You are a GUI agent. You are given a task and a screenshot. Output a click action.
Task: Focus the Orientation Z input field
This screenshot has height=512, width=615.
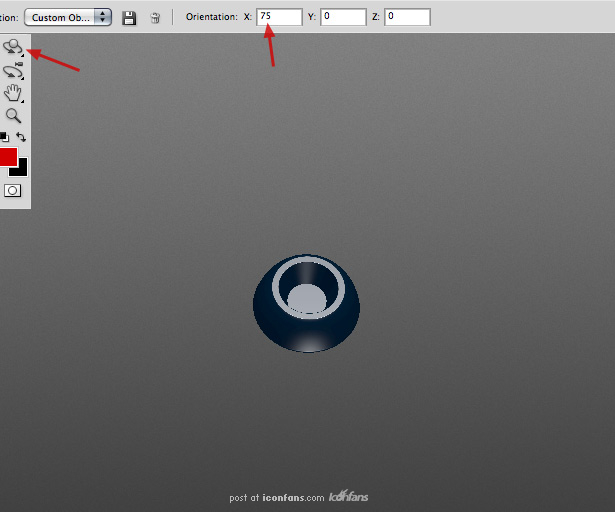tap(407, 17)
